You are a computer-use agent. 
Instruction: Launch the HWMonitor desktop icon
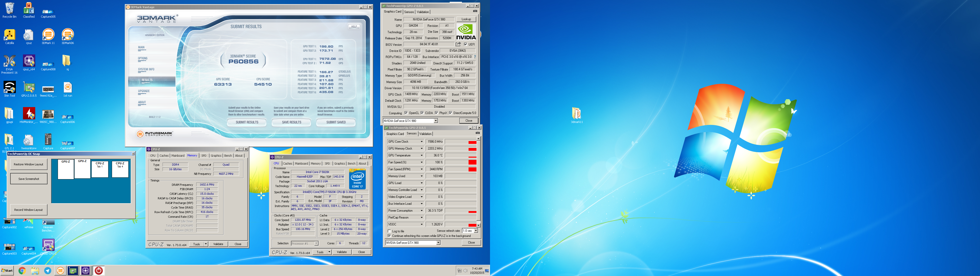click(x=29, y=116)
